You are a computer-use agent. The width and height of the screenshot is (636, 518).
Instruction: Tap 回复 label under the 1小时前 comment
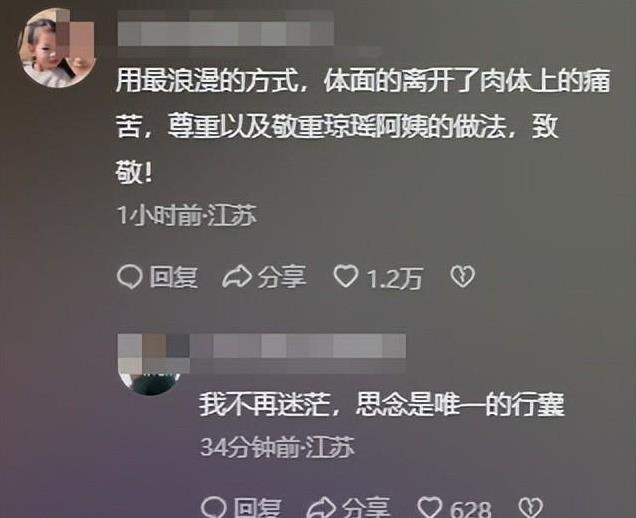pos(173,277)
